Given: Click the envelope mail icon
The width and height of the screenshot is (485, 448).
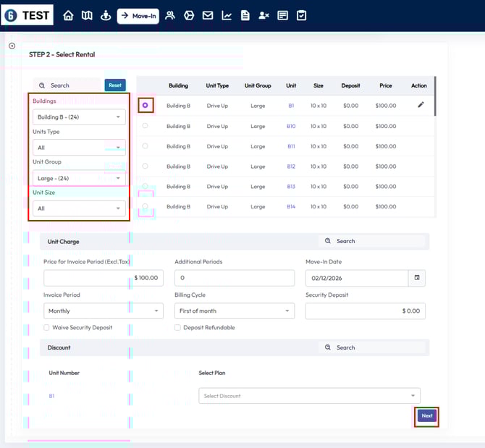Looking at the screenshot, I should [208, 15].
